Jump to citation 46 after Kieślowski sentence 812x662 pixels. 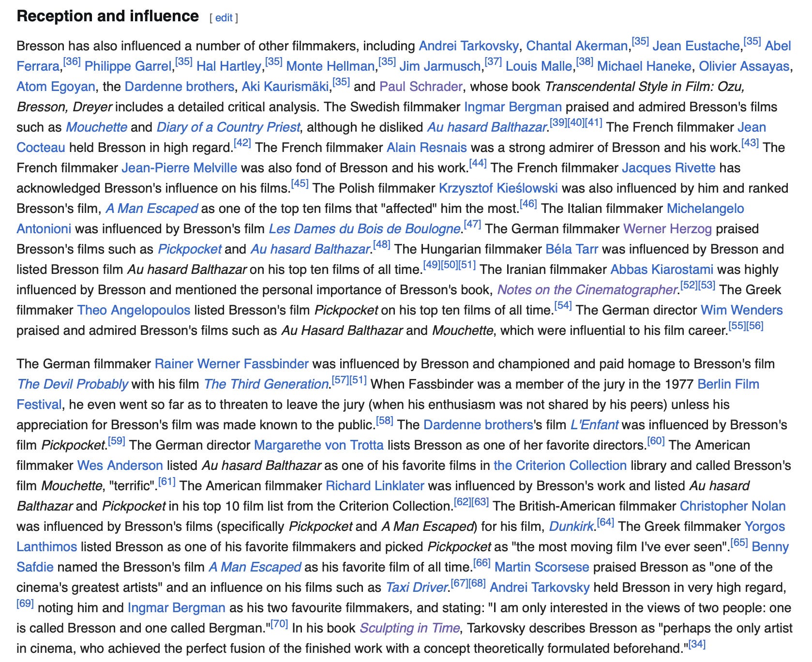[528, 204]
